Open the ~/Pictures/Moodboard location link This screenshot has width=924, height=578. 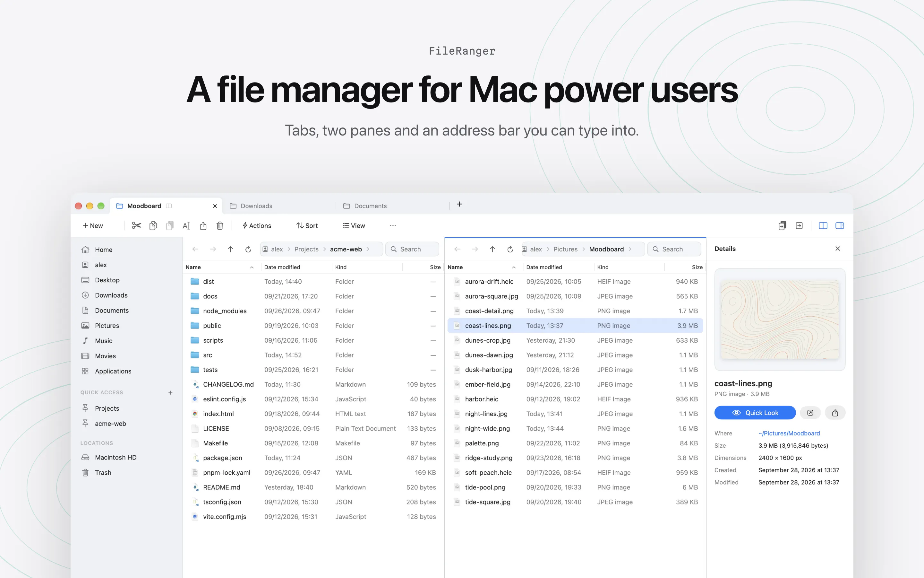(x=789, y=433)
